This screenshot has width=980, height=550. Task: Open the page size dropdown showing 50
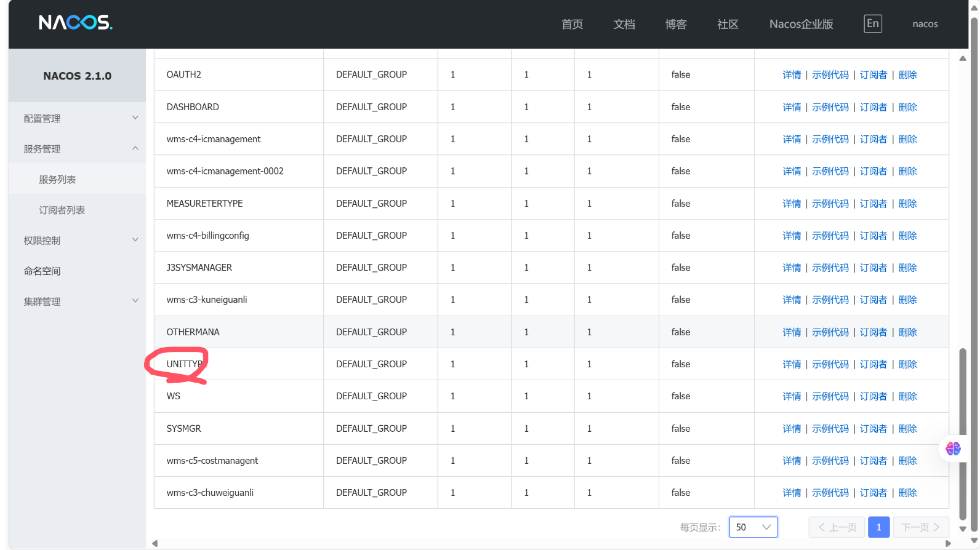point(753,527)
